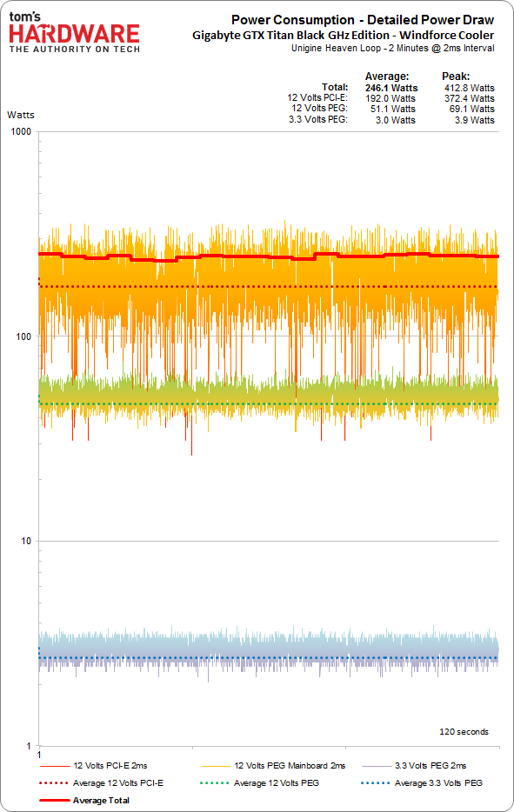Click legend entry 'Average Total'

pos(84,800)
